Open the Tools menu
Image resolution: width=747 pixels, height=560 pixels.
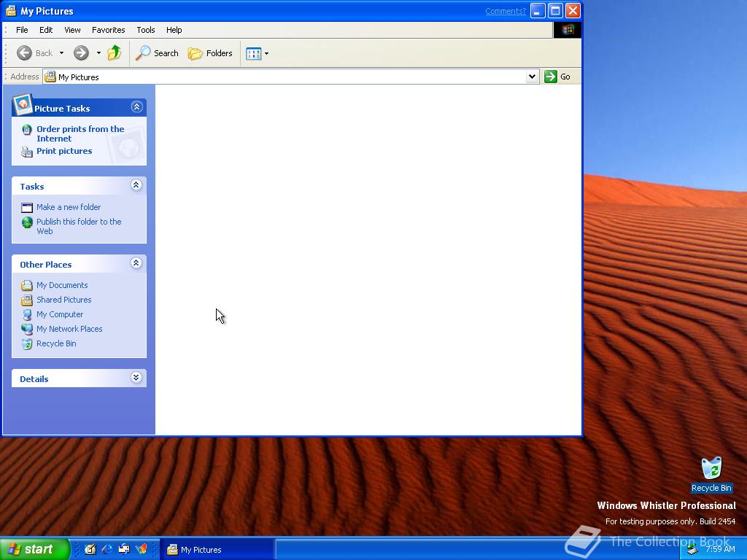pos(146,30)
